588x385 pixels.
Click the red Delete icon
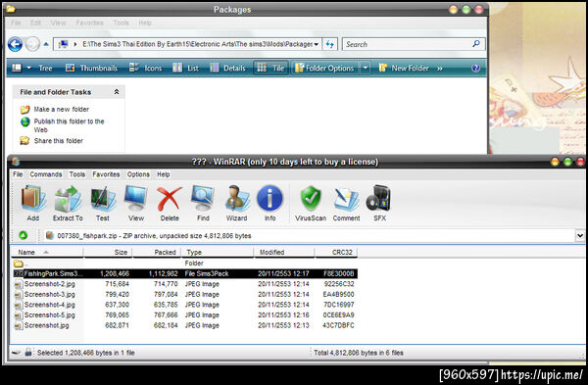[x=170, y=203]
